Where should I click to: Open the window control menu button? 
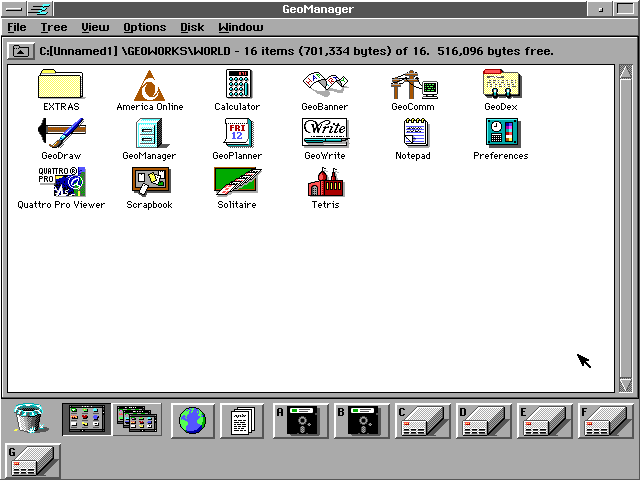tap(14, 9)
